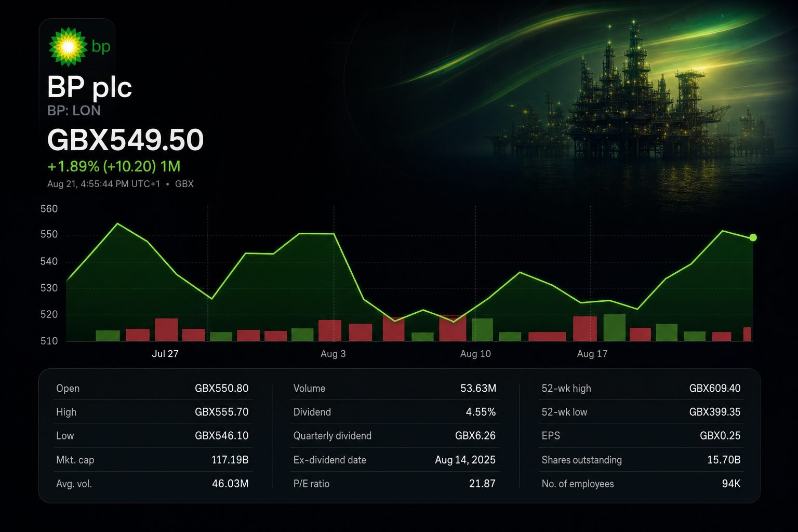Click the Open value GBX550.80
The width and height of the screenshot is (798, 532).
coord(222,388)
